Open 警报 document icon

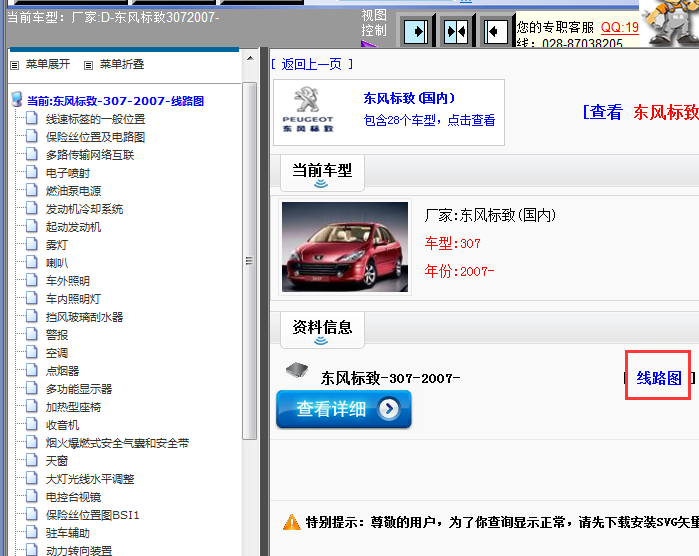32,334
